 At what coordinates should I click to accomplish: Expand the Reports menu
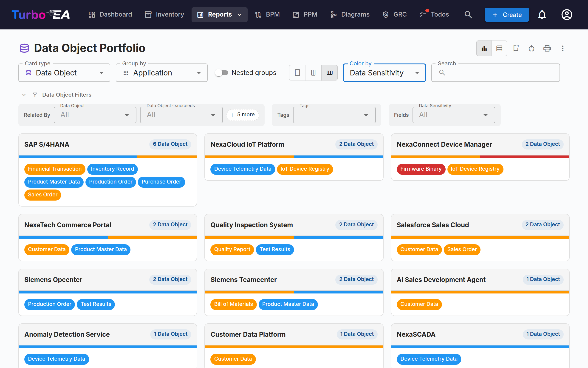219,14
